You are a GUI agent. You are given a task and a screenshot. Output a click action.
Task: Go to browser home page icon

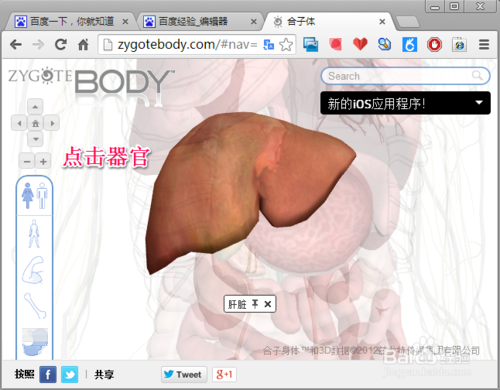click(83, 44)
